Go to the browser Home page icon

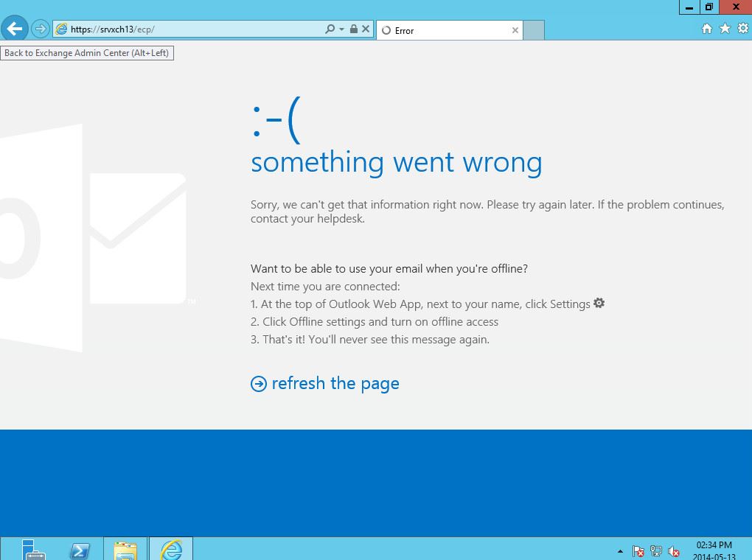[x=706, y=29]
